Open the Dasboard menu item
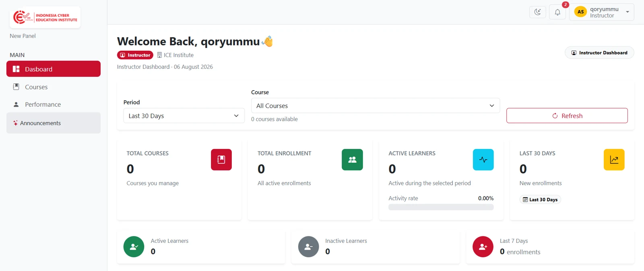Screen dimensions: 644x271 54,69
